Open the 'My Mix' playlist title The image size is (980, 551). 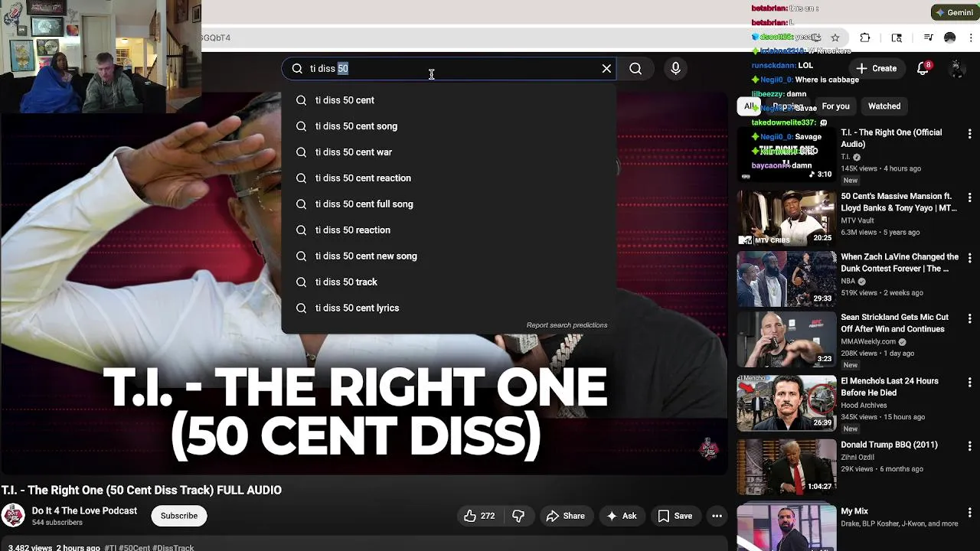tap(854, 511)
